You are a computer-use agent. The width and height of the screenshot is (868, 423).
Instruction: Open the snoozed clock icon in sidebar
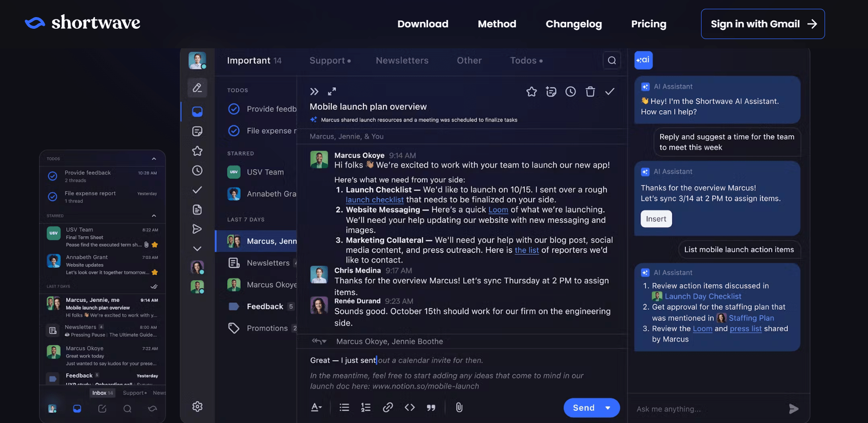[x=197, y=171]
